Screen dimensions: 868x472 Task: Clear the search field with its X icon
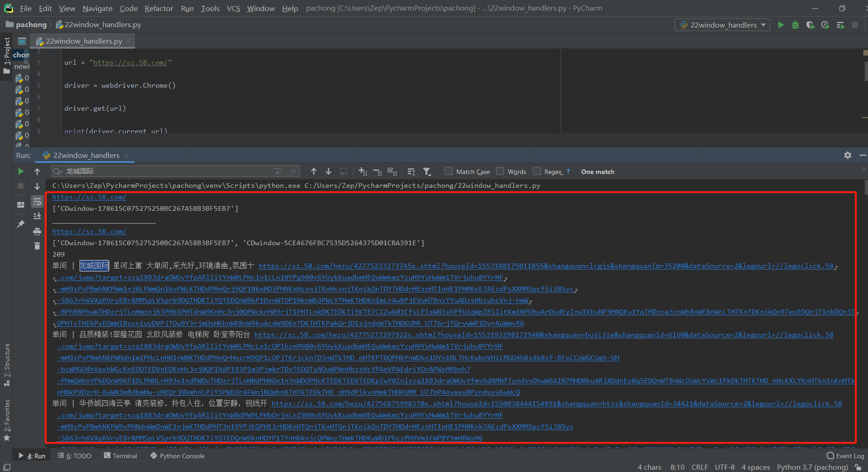tap(294, 171)
